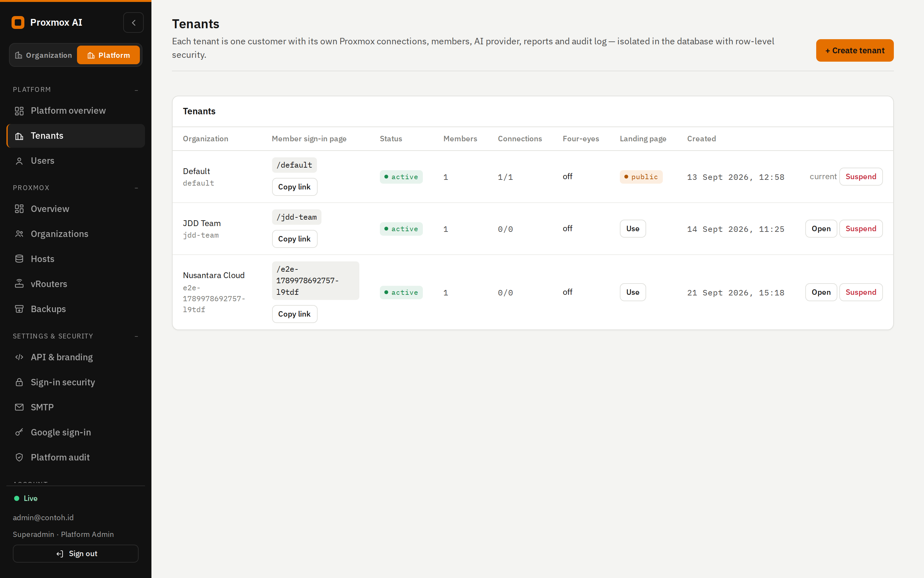Click the Backups archive icon
924x578 pixels.
(x=19, y=309)
